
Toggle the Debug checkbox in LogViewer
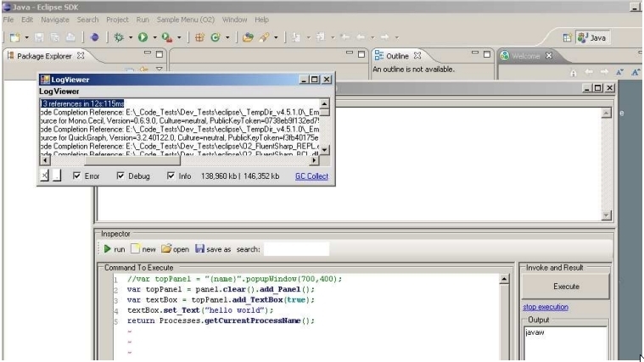[120, 176]
